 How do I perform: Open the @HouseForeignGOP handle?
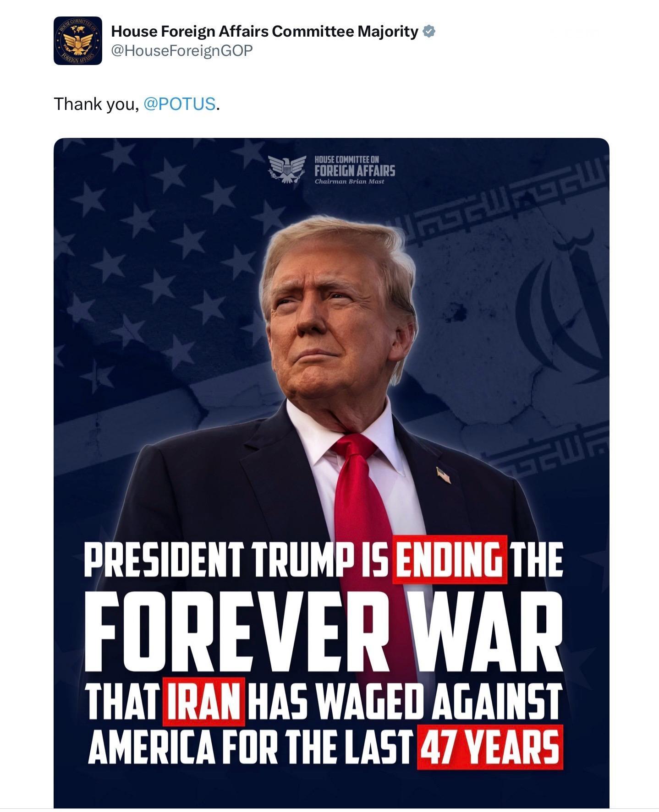tap(181, 51)
